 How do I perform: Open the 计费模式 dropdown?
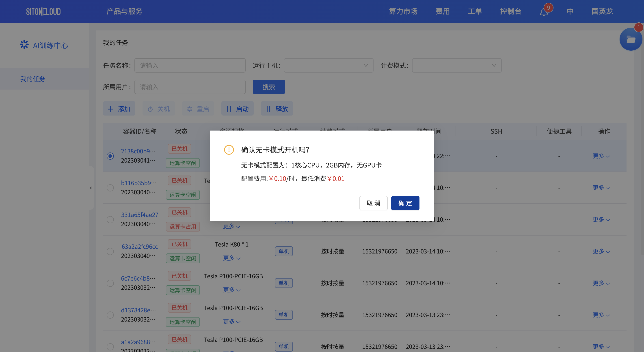point(456,65)
